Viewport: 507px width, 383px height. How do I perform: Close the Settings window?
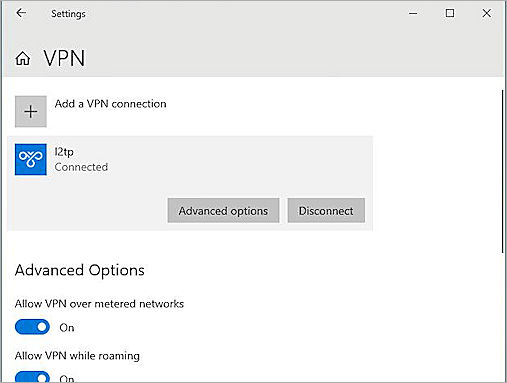tap(487, 13)
